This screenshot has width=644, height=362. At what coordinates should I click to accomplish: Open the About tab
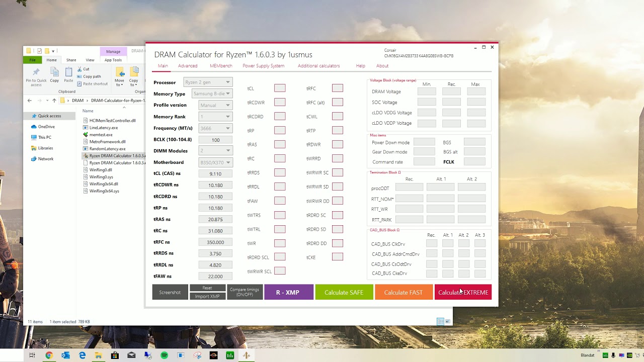[382, 66]
